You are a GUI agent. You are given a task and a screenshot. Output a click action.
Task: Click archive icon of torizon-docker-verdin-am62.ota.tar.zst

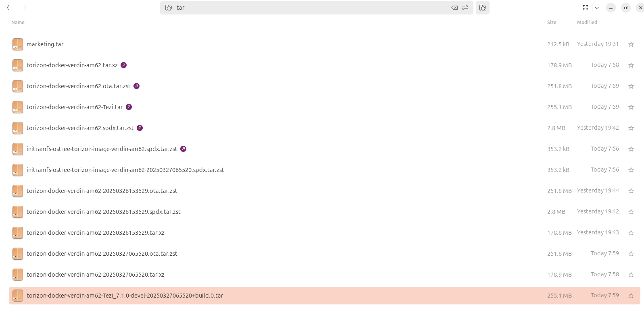tap(18, 86)
